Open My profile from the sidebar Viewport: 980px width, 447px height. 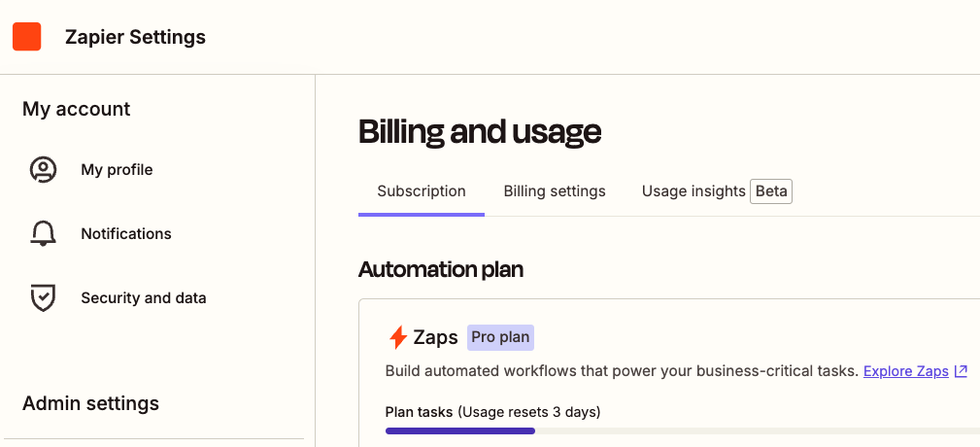117,170
